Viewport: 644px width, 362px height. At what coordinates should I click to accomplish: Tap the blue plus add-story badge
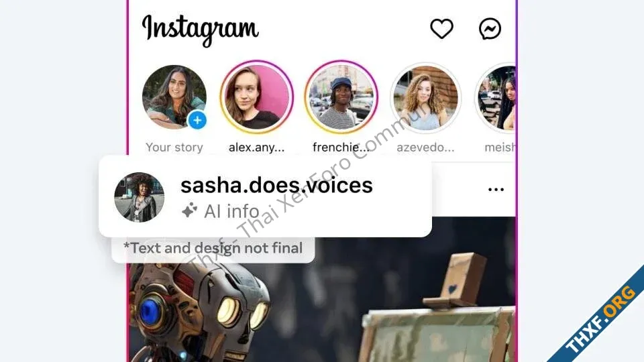tap(197, 120)
